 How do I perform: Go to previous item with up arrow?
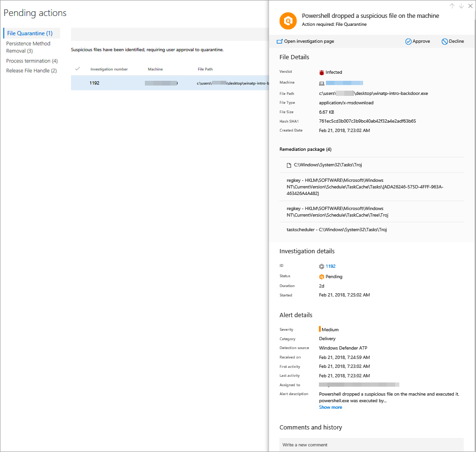[452, 6]
